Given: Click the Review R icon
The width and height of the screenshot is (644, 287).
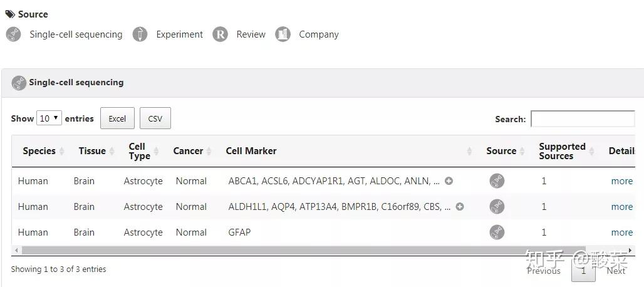Looking at the screenshot, I should pos(220,34).
